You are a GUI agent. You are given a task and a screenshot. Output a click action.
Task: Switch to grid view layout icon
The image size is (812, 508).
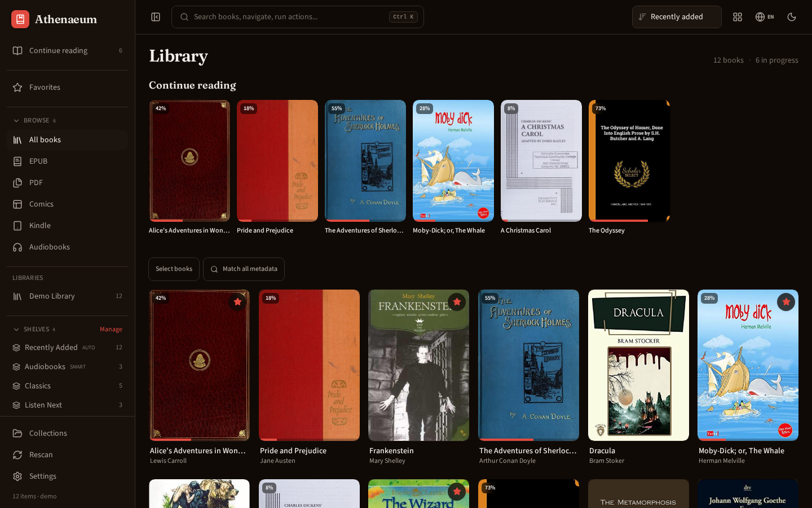pos(738,17)
